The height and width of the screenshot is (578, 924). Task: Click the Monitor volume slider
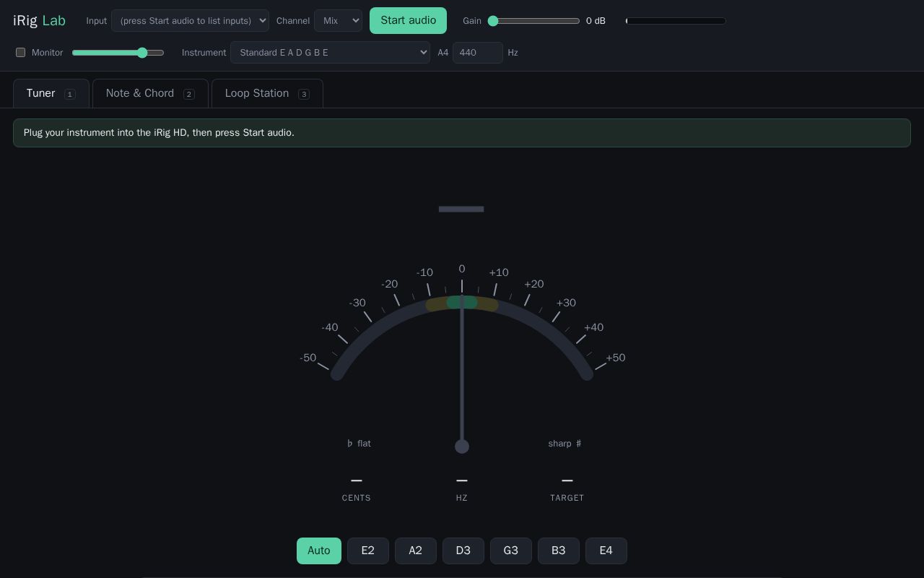point(118,53)
